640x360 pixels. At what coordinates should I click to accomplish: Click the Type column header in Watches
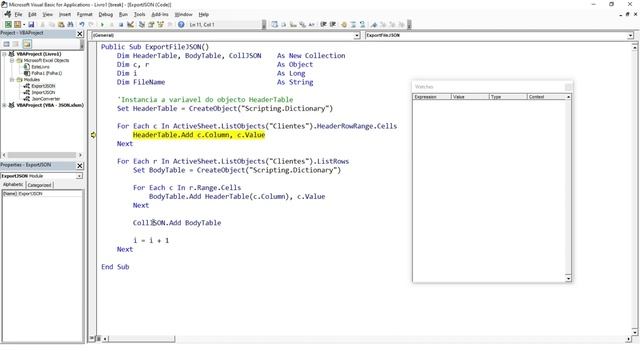click(x=508, y=97)
